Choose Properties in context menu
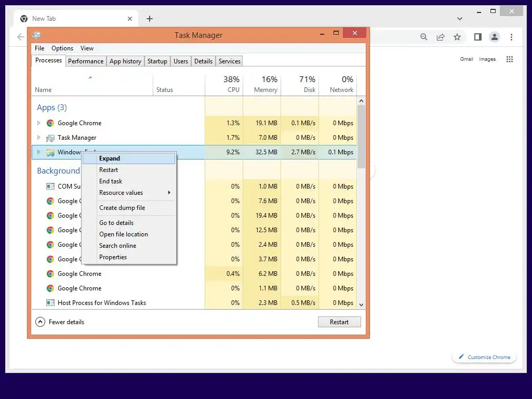 click(x=129, y=257)
